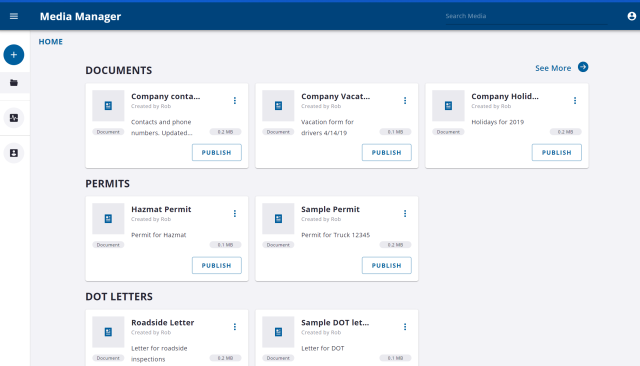This screenshot has width=640, height=366.
Task: Open options menu for Roadside Letter card
Action: coord(235,327)
